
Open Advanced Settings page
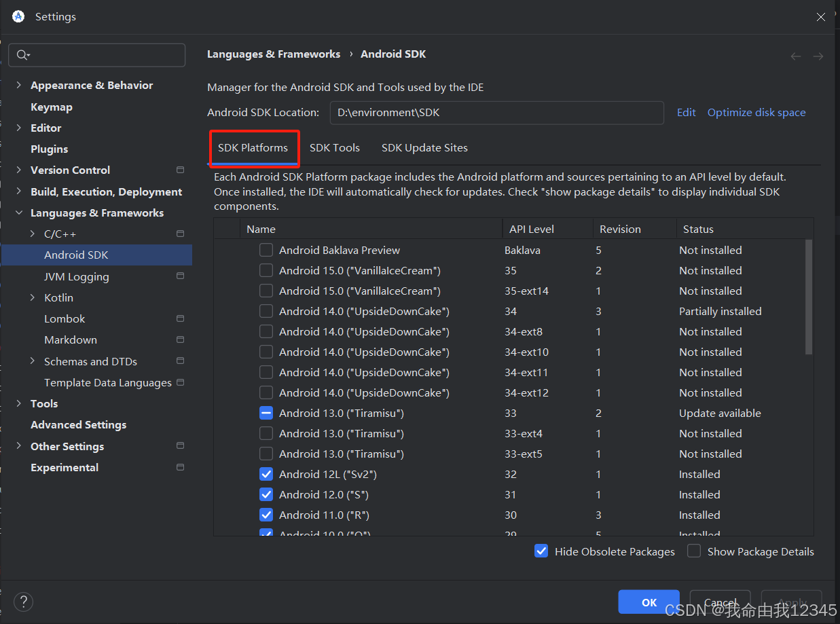pos(79,424)
